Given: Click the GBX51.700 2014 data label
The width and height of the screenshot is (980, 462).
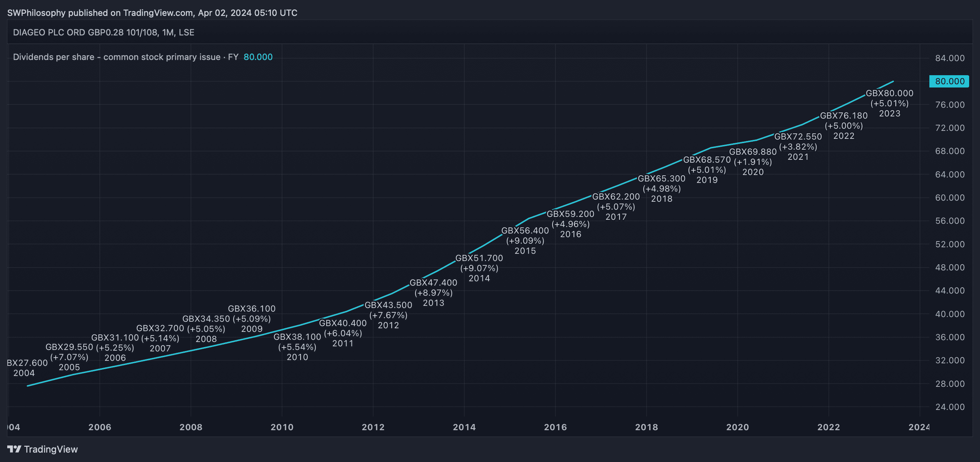Looking at the screenshot, I should click(x=479, y=268).
